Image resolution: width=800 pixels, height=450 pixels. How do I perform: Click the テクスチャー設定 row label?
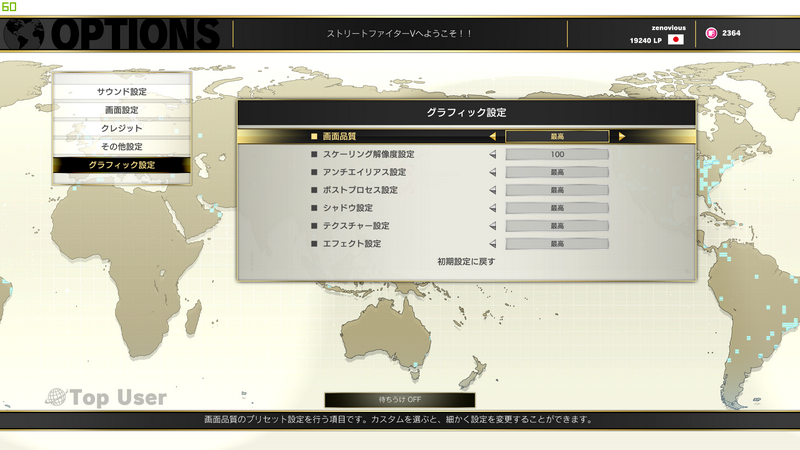[x=356, y=226]
